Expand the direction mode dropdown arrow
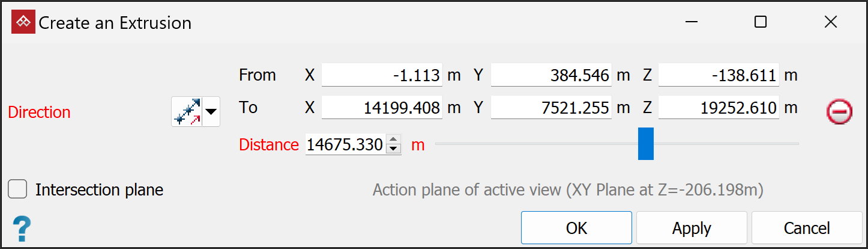 [x=211, y=112]
